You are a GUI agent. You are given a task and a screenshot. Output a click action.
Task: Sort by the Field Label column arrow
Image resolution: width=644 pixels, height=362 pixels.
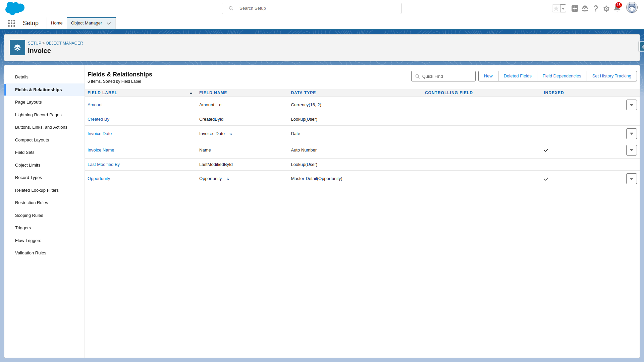pyautogui.click(x=191, y=93)
